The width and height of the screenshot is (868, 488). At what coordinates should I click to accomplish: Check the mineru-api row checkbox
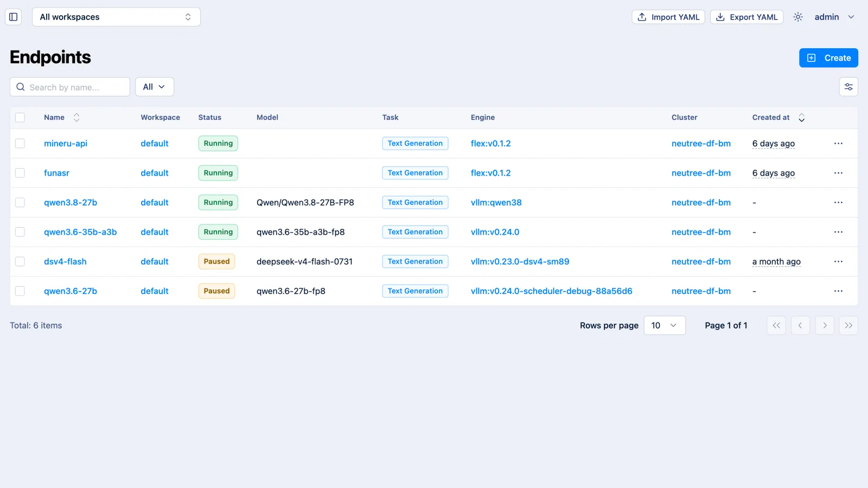click(20, 143)
